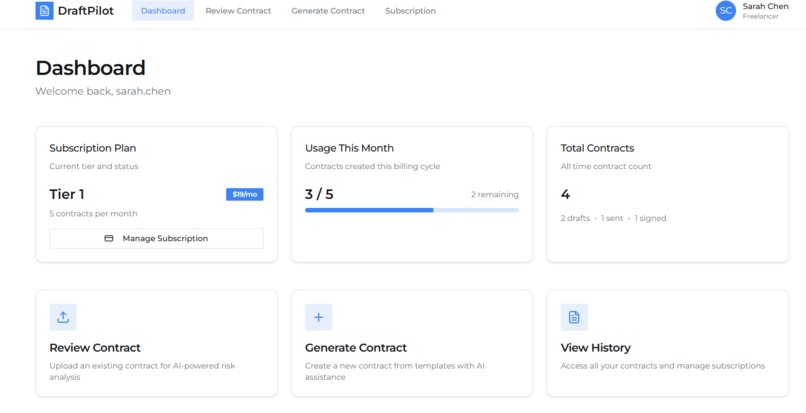Click the SC user avatar
The image size is (806, 413).
point(725,11)
